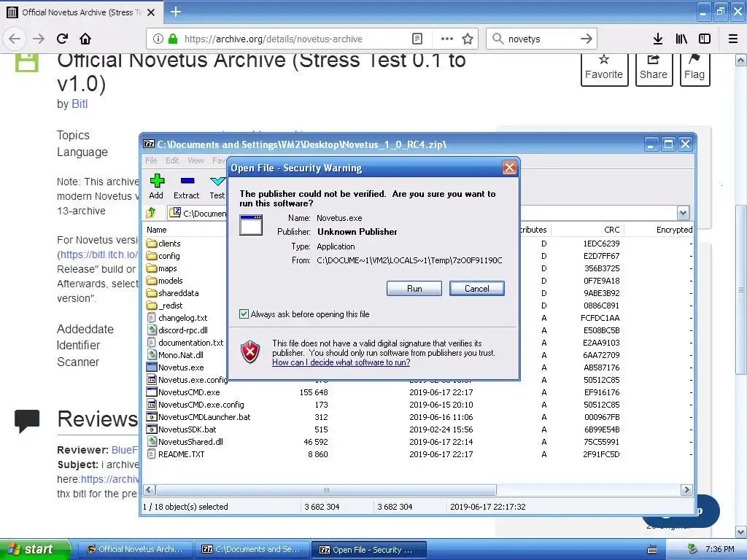The image size is (747, 560).
Task: Select the maps folder icon
Action: (152, 268)
